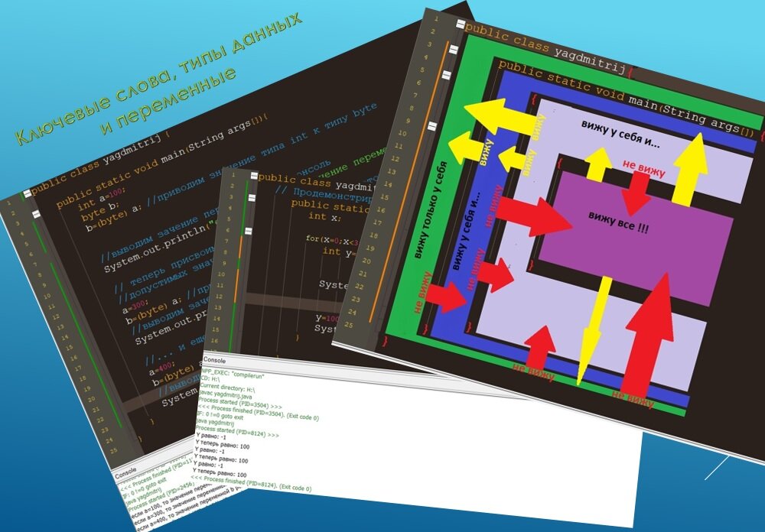Click the horizontal 'вижу у себя и...' label
Screen dimensions: 765x532
pos(620,134)
